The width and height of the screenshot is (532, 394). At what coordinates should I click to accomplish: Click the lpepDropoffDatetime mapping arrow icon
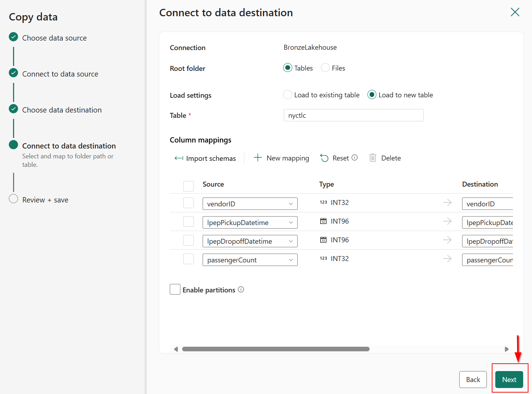pyautogui.click(x=447, y=240)
